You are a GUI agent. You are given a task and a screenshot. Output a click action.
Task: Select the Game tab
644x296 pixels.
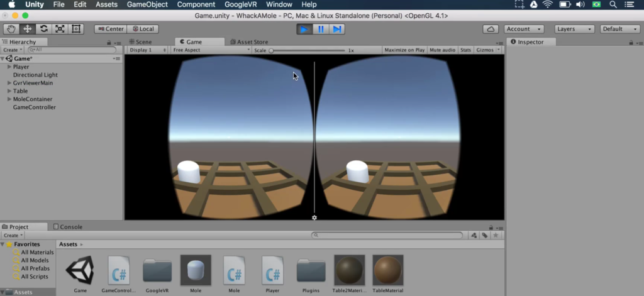tap(199, 42)
